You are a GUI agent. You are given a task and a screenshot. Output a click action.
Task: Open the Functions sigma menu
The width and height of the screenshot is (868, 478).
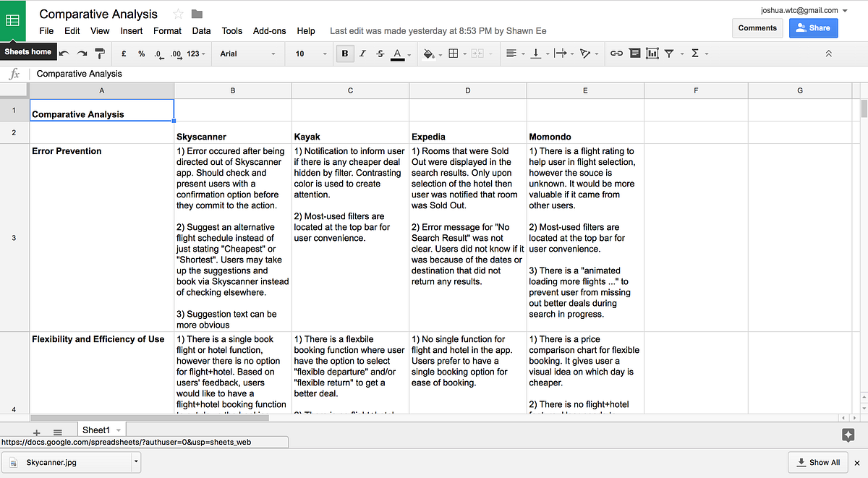coord(698,54)
